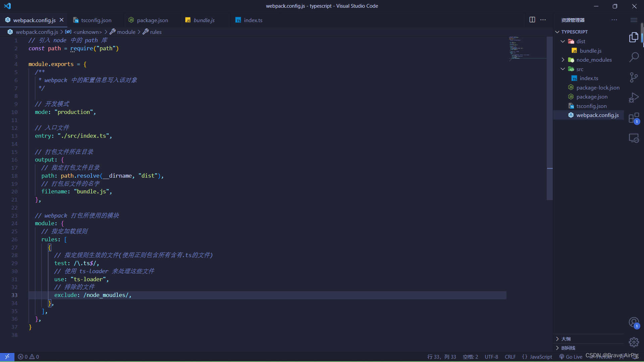Image resolution: width=644 pixels, height=362 pixels.
Task: Click cursor position '行 33, 列 33'
Action: (x=441, y=357)
